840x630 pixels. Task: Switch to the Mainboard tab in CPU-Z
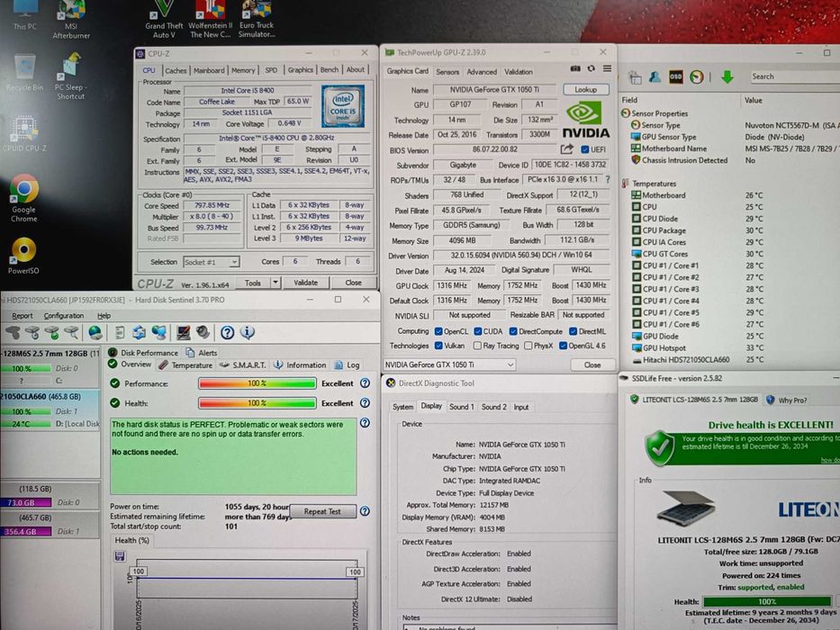click(209, 70)
